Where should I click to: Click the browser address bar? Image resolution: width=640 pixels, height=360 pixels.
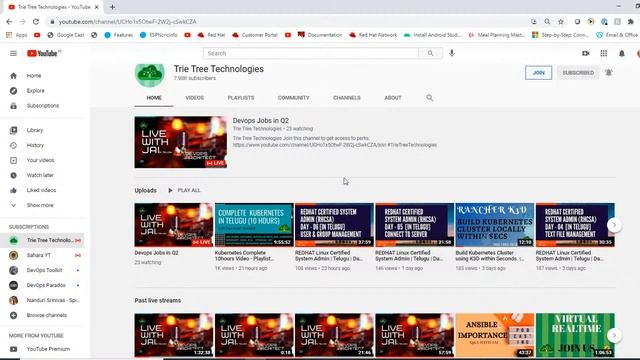[x=286, y=22]
